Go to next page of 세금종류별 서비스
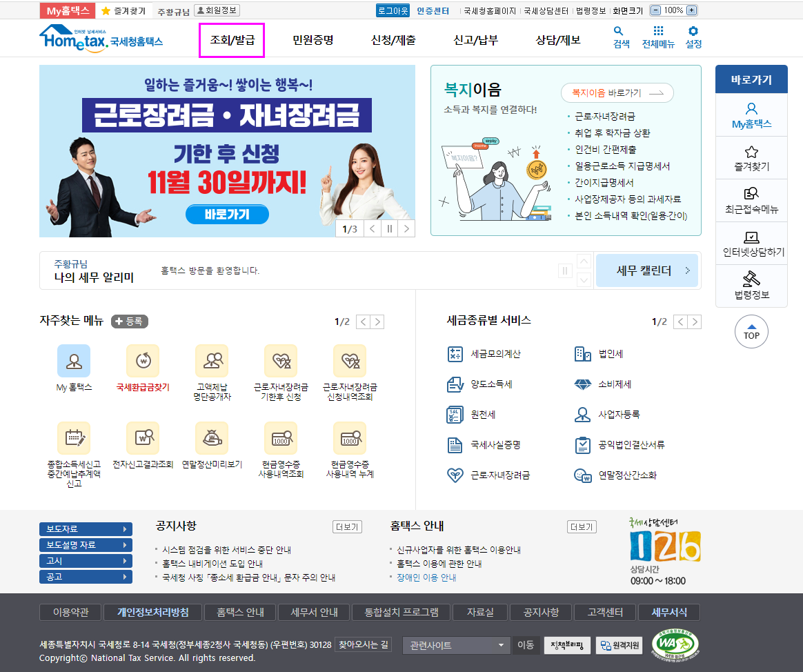The width and height of the screenshot is (803, 672). 695,322
